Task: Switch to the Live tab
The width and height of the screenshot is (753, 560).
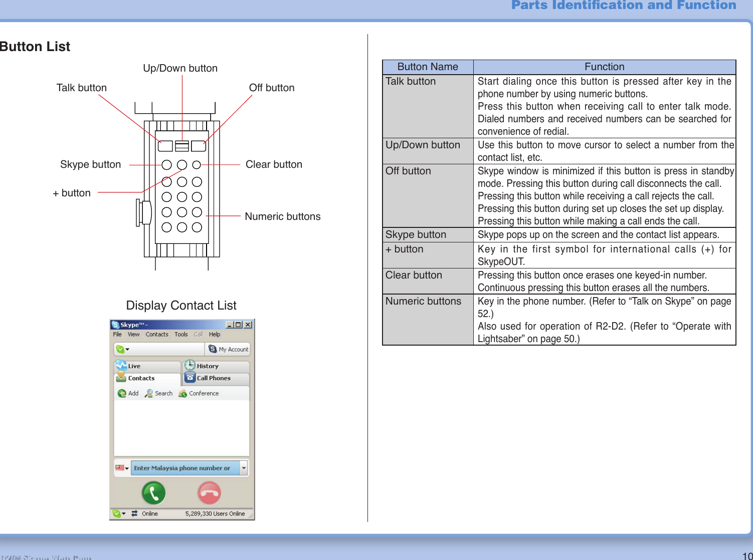Action: point(147,366)
